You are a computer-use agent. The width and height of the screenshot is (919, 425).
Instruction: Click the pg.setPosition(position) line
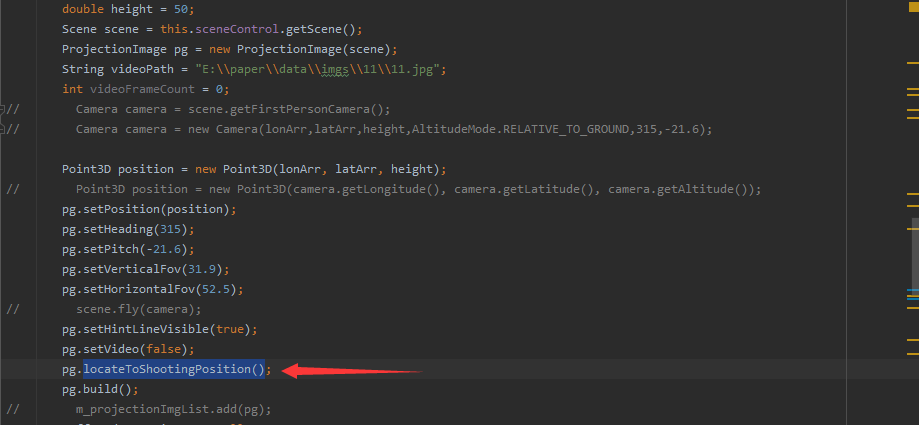coord(149,209)
